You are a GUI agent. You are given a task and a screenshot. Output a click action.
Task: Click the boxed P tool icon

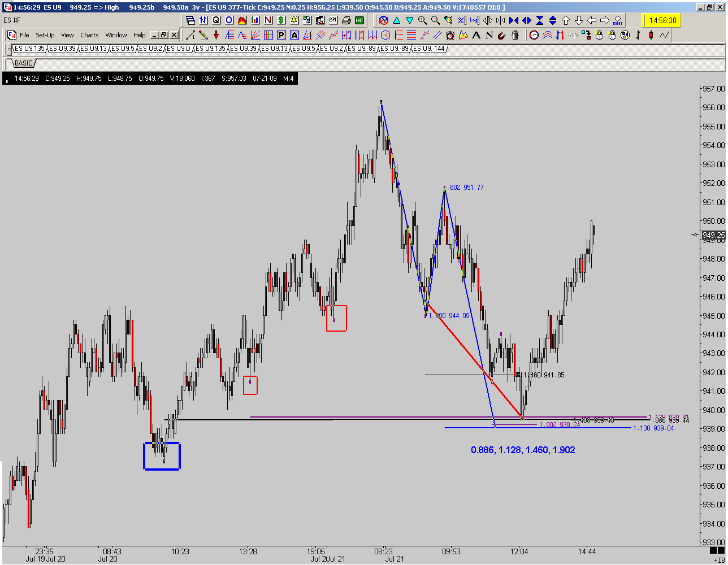[x=281, y=35]
